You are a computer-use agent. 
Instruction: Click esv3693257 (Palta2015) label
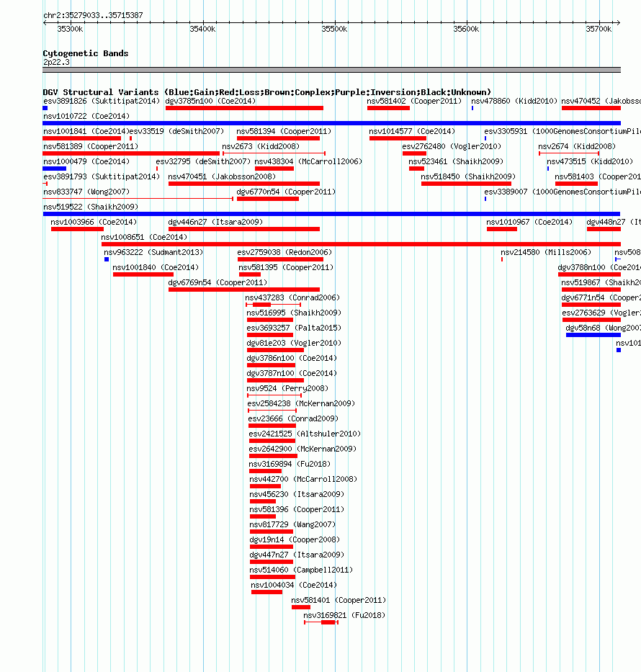pos(294,328)
